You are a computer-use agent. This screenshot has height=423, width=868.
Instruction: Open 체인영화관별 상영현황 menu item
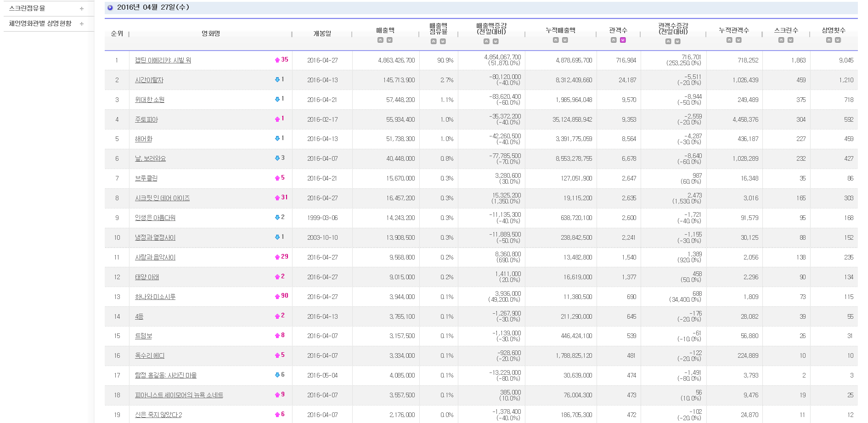pos(40,23)
